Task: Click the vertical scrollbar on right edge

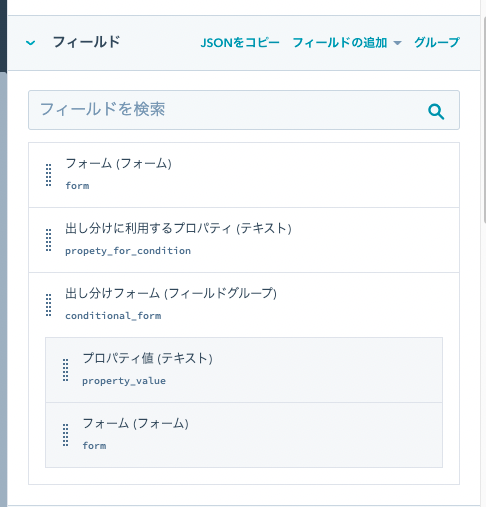Action: [x=484, y=120]
